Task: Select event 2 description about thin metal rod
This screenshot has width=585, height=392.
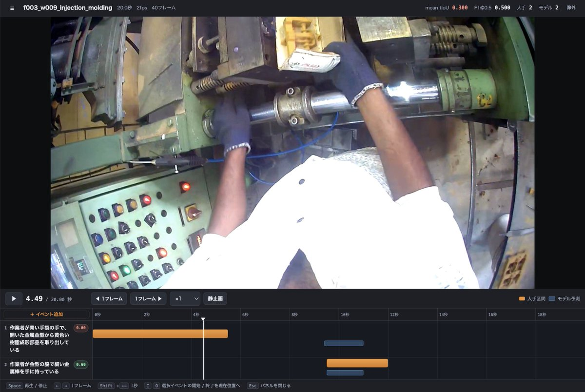Action: pyautogui.click(x=39, y=368)
